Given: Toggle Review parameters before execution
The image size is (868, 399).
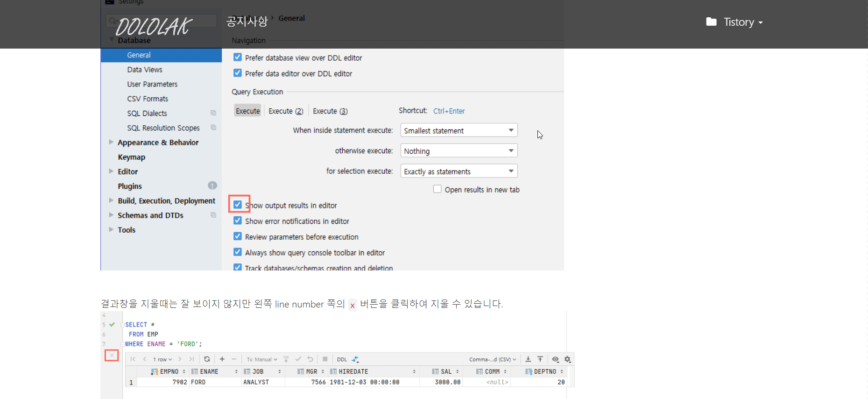Looking at the screenshot, I should (238, 236).
